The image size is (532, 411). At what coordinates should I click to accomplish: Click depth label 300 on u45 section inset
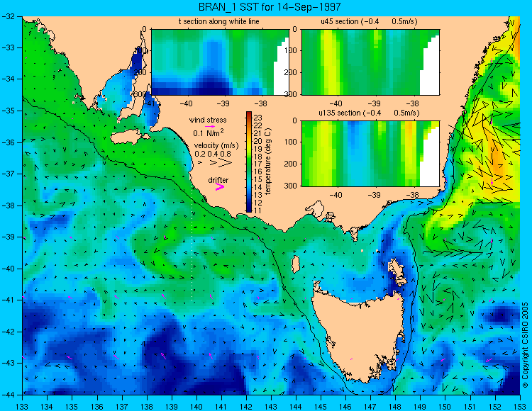coord(290,94)
